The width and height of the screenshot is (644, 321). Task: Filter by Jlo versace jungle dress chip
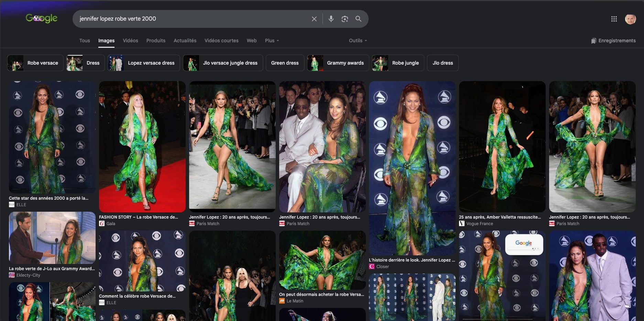point(223,63)
